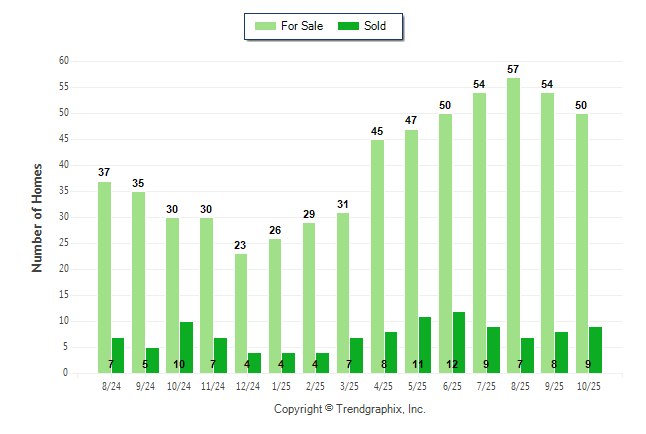Viewport: 646px width, 434px height.
Task: Click the Sold bar for 10/24
Action: 186,347
